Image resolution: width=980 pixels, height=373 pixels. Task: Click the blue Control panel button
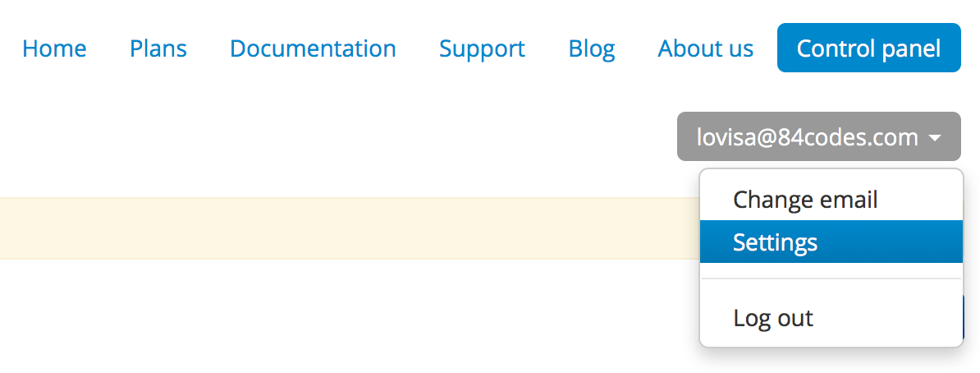tap(868, 48)
